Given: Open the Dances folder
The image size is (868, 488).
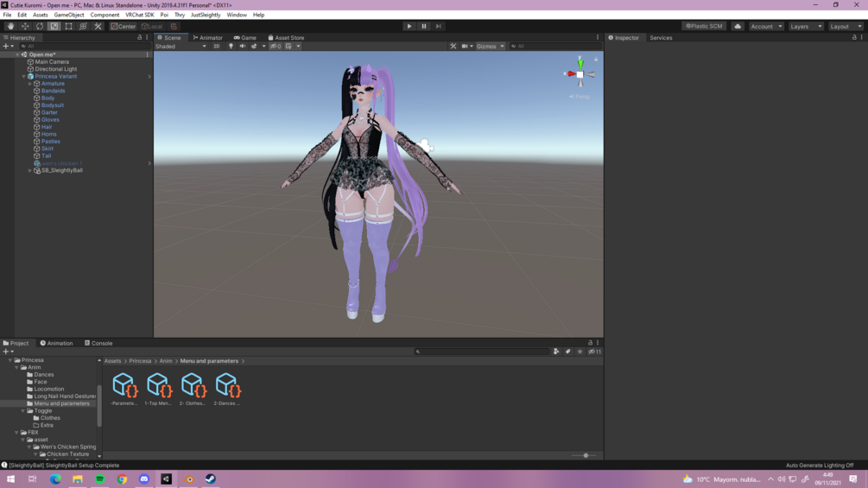Looking at the screenshot, I should 44,375.
